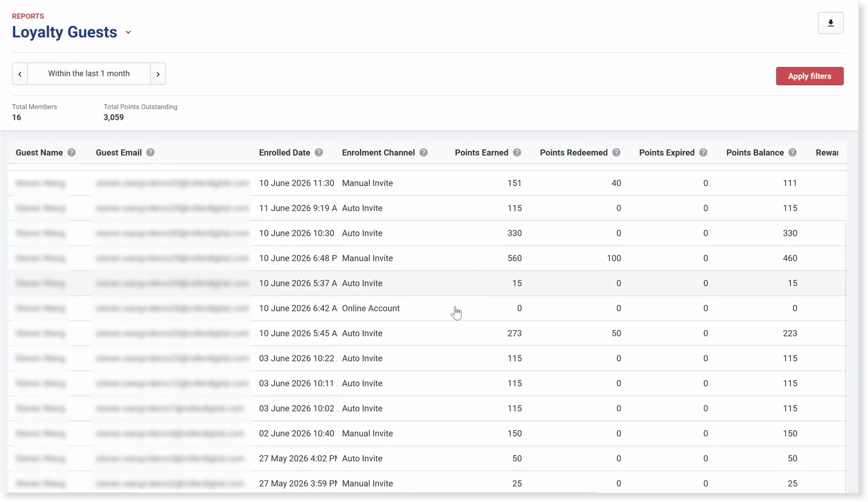868x502 pixels.
Task: Sort by Guest Name column header
Action: 39,153
